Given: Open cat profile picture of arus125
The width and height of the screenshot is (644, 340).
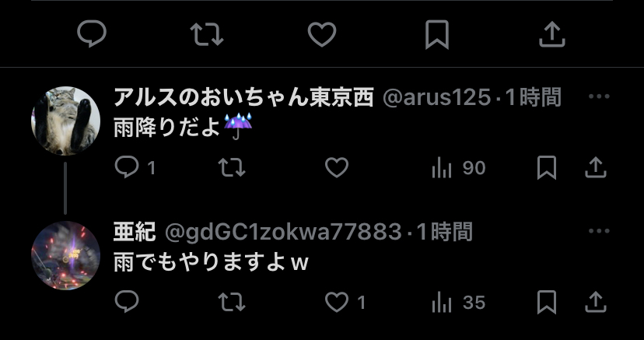Looking at the screenshot, I should pos(65,121).
